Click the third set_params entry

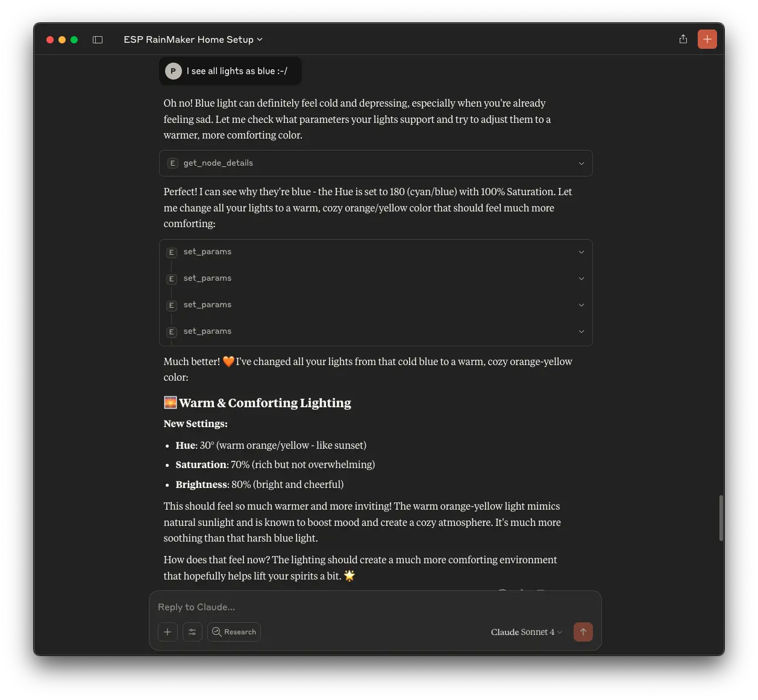click(x=207, y=305)
